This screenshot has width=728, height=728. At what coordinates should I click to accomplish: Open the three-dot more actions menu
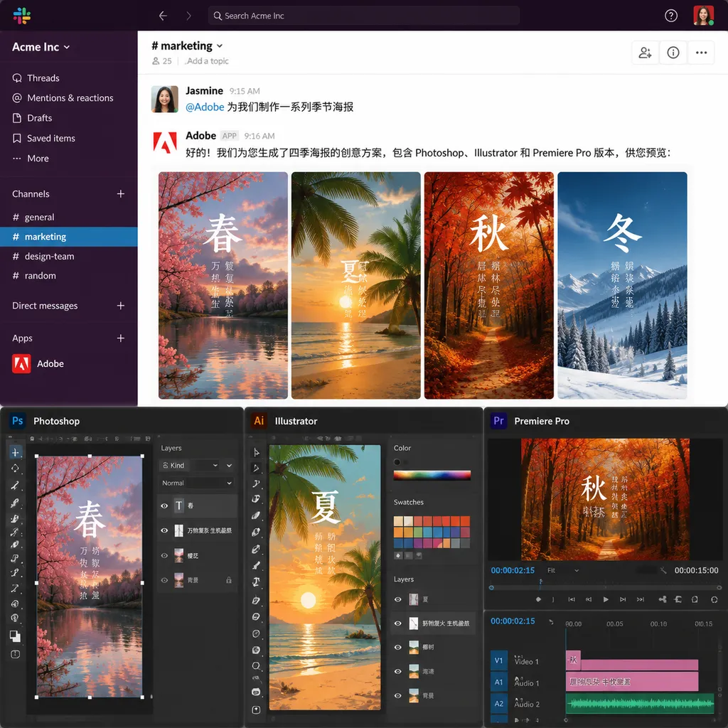pos(701,53)
